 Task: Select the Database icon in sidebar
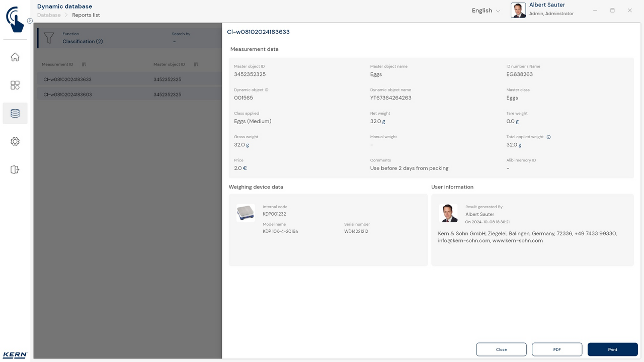click(x=15, y=114)
